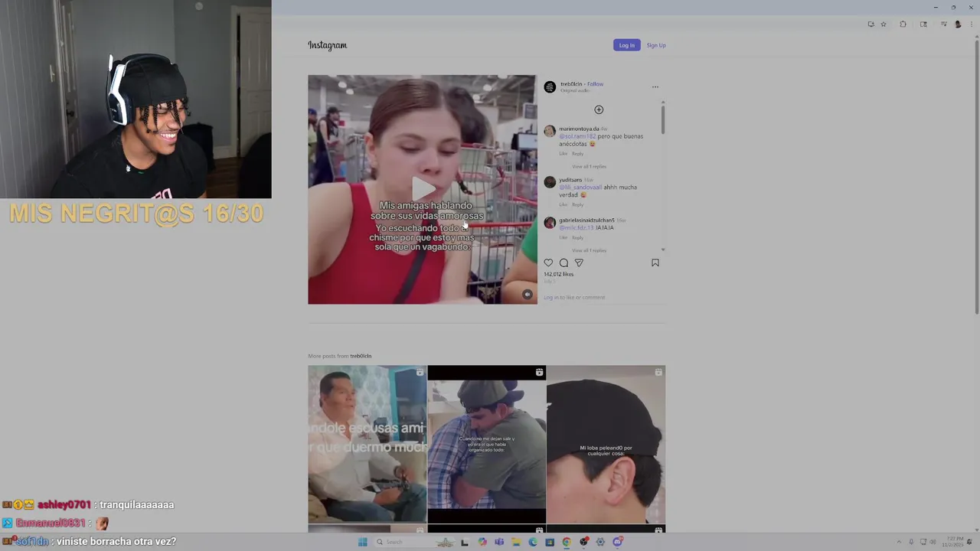Save the post with bookmark icon
The width and height of the screenshot is (980, 551).
pos(655,262)
